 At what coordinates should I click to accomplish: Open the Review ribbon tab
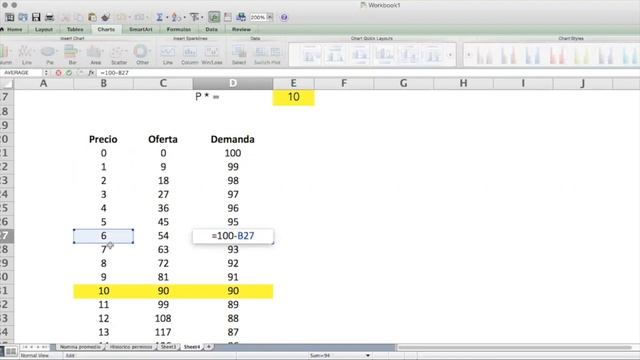[241, 29]
